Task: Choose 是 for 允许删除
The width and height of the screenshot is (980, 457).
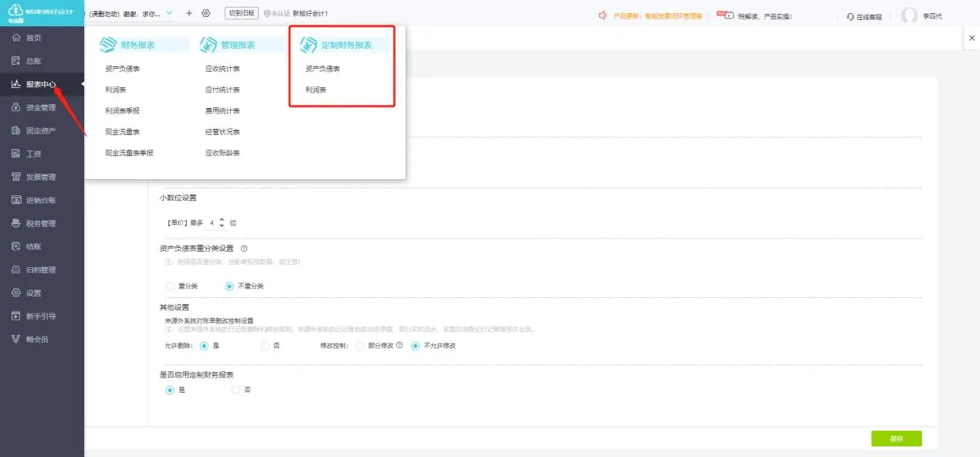Action: pos(204,346)
